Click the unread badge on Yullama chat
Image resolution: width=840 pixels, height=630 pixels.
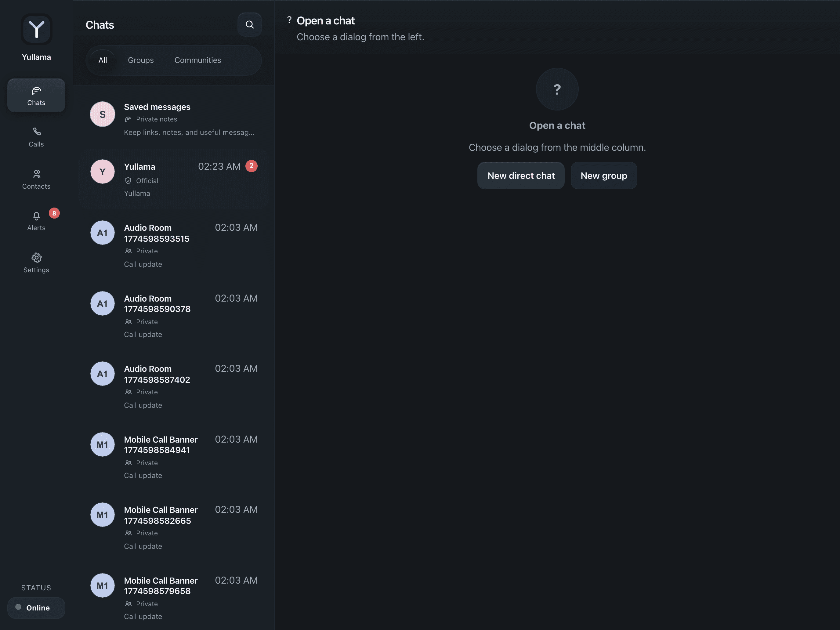(252, 166)
